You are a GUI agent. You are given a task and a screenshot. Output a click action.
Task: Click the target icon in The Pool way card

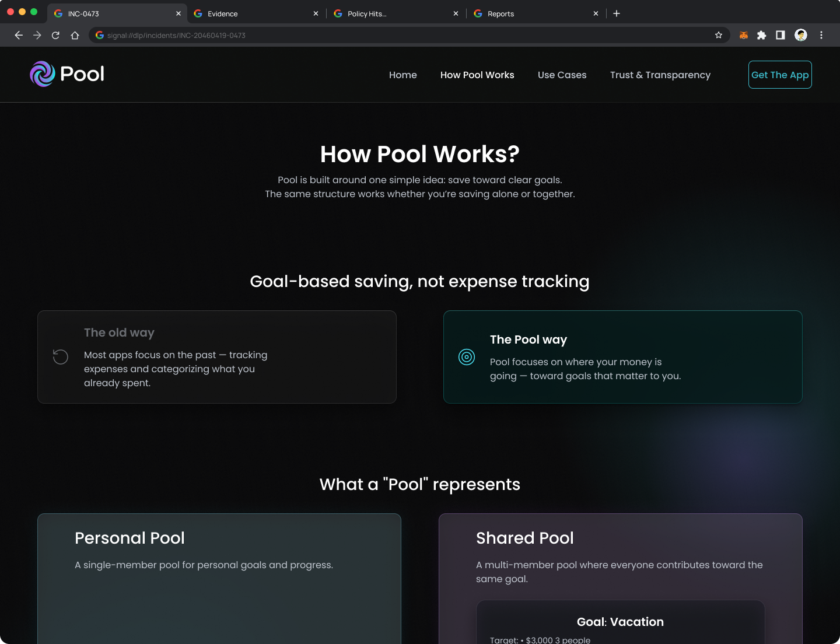tap(467, 357)
